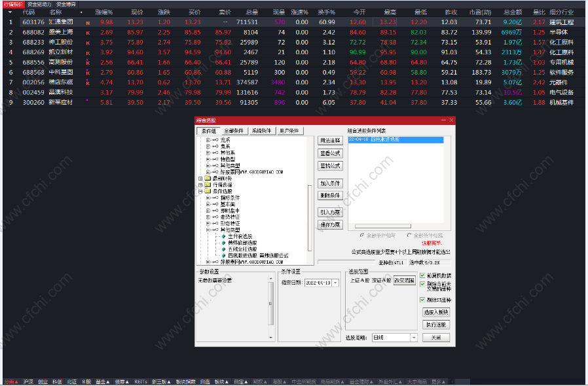The image size is (588, 386).
Task: Click the 选股入板块 button
Action: tap(435, 312)
